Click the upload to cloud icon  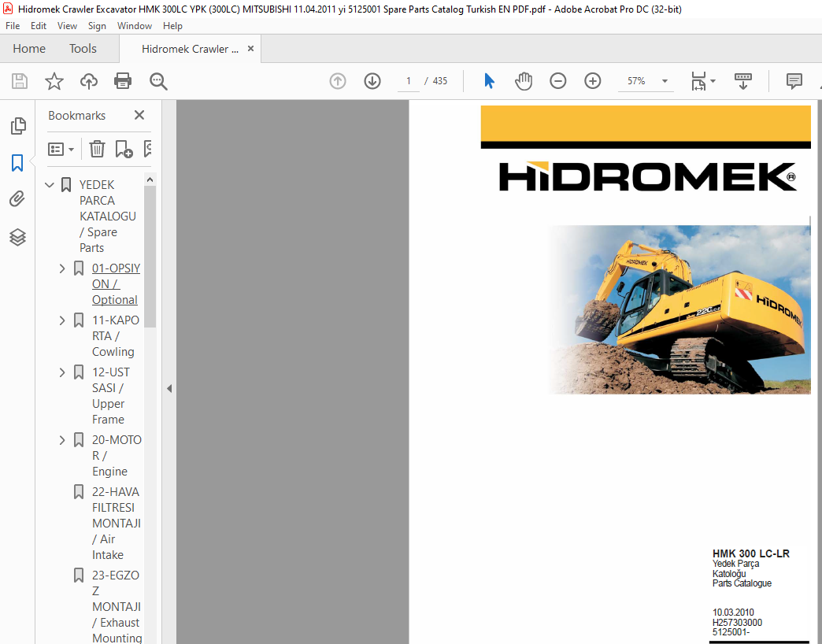pos(89,81)
